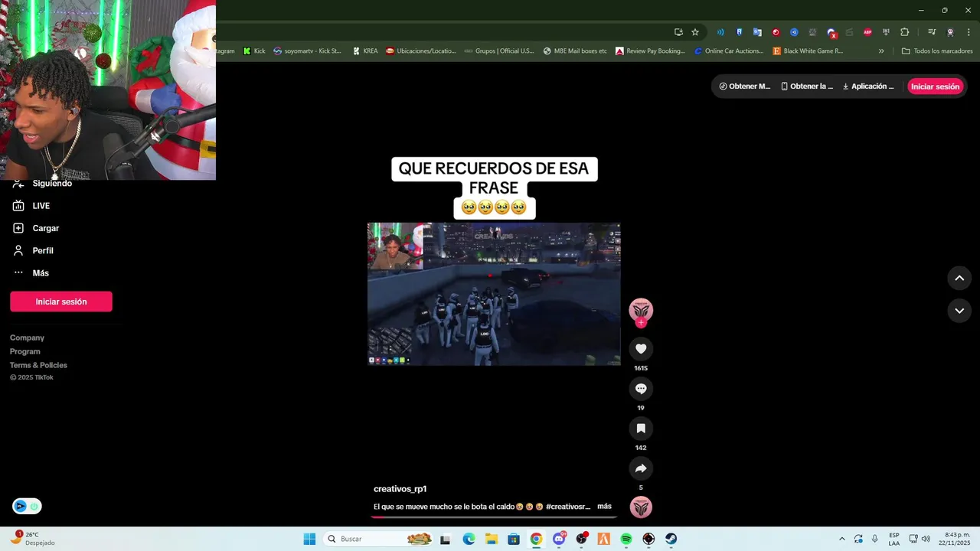Open comments showing 19 count
Viewport: 980px width, 551px height.
pyautogui.click(x=641, y=389)
